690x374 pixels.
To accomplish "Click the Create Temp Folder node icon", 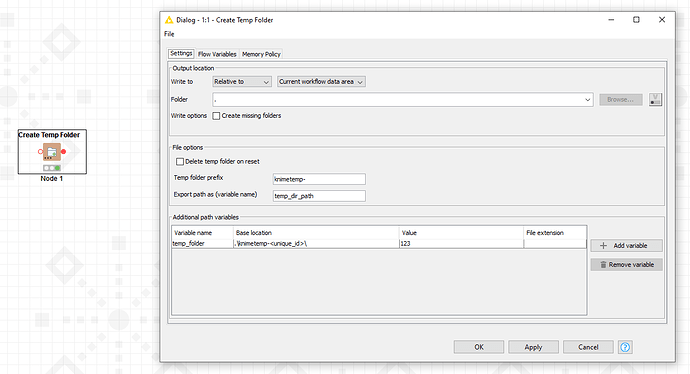I will click(x=52, y=152).
